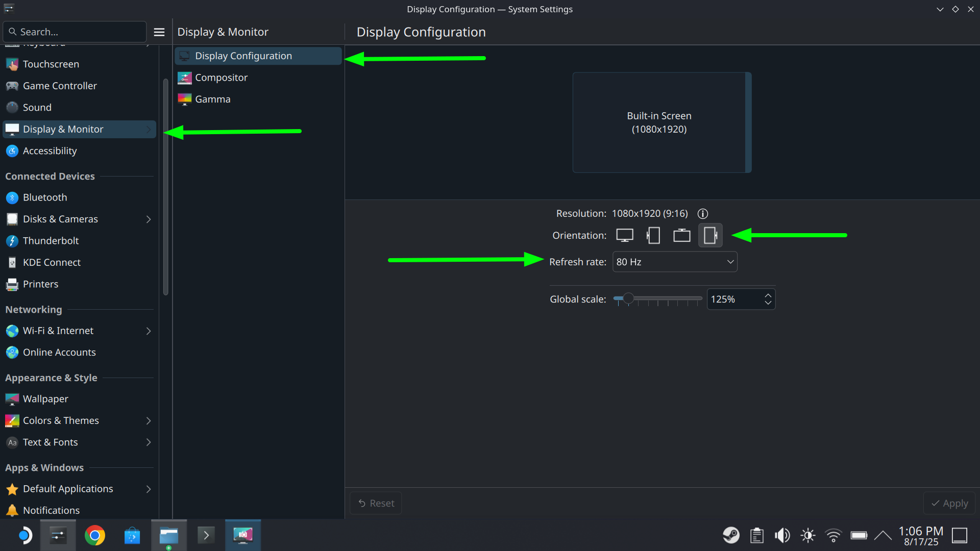Click the volume tray icon
This screenshot has height=551, width=980.
pyautogui.click(x=782, y=535)
